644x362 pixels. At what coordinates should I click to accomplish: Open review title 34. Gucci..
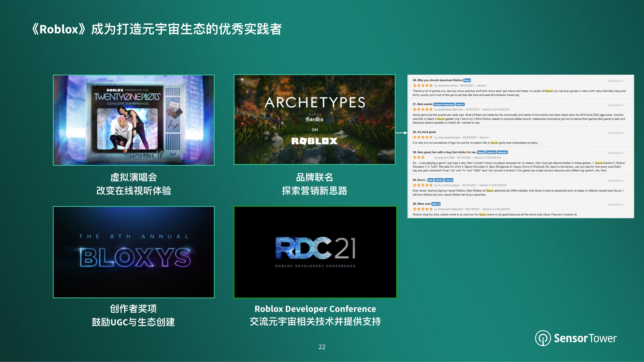420,180
